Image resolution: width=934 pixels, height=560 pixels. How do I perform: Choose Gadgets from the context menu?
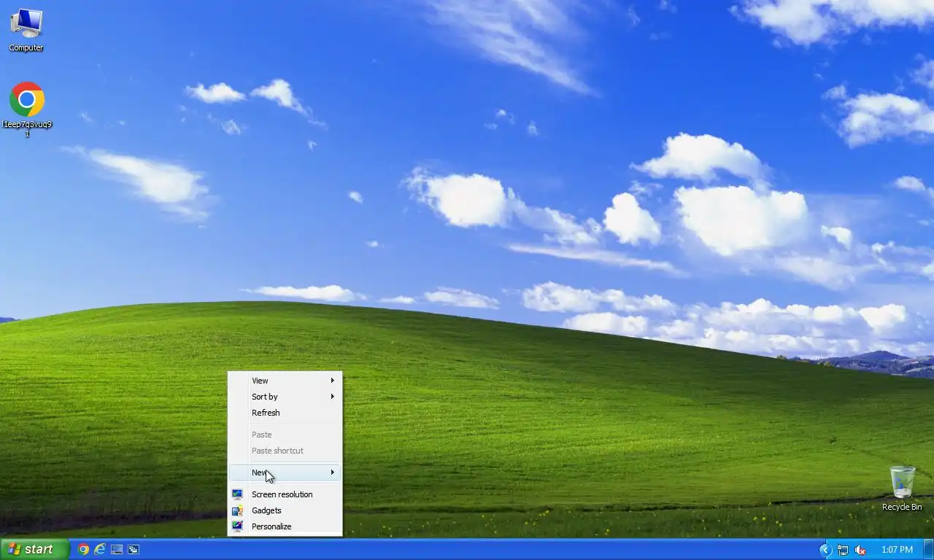click(x=285, y=510)
